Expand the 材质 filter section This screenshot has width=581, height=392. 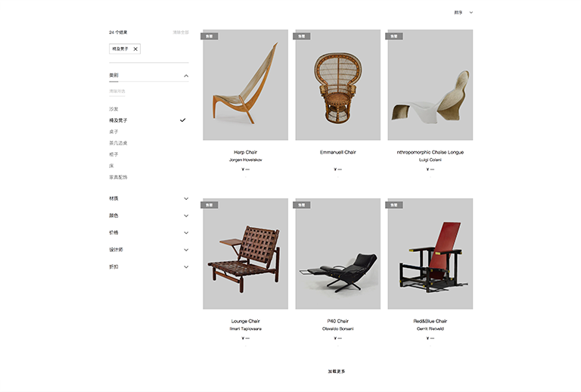186,198
